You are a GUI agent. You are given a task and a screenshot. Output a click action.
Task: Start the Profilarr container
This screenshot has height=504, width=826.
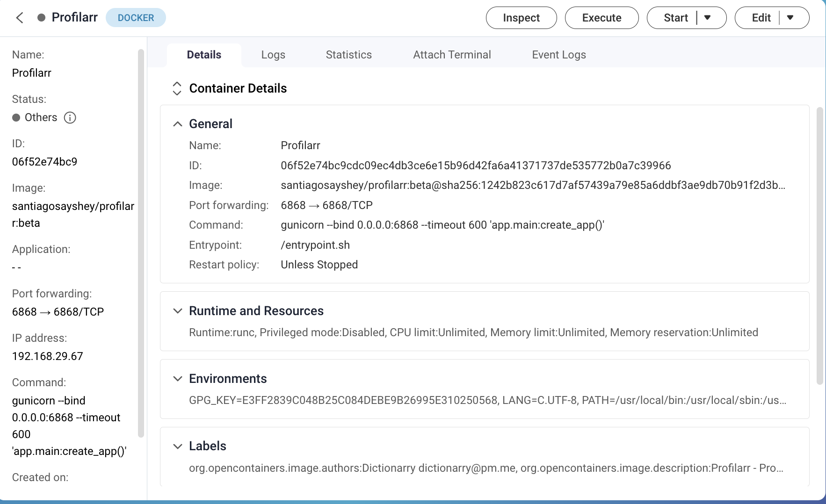675,18
